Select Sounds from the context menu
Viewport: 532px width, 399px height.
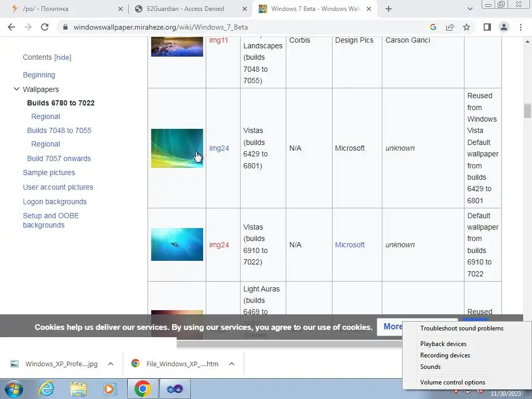(x=430, y=367)
